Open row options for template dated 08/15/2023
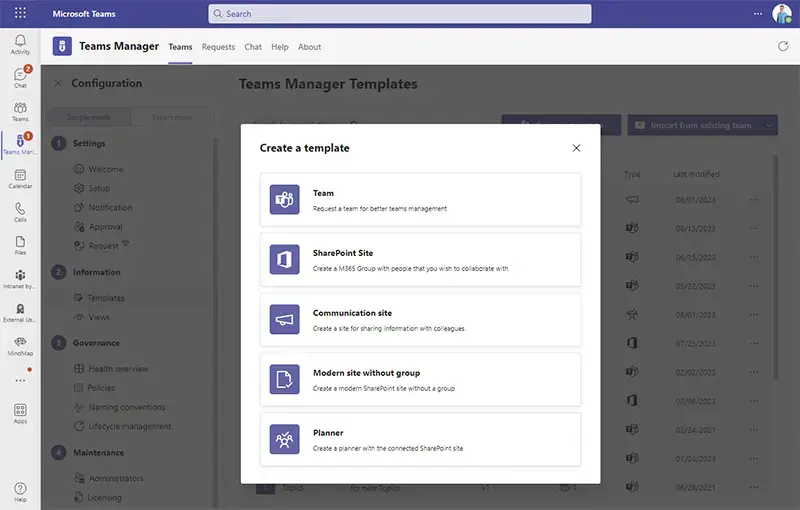 pos(754,228)
